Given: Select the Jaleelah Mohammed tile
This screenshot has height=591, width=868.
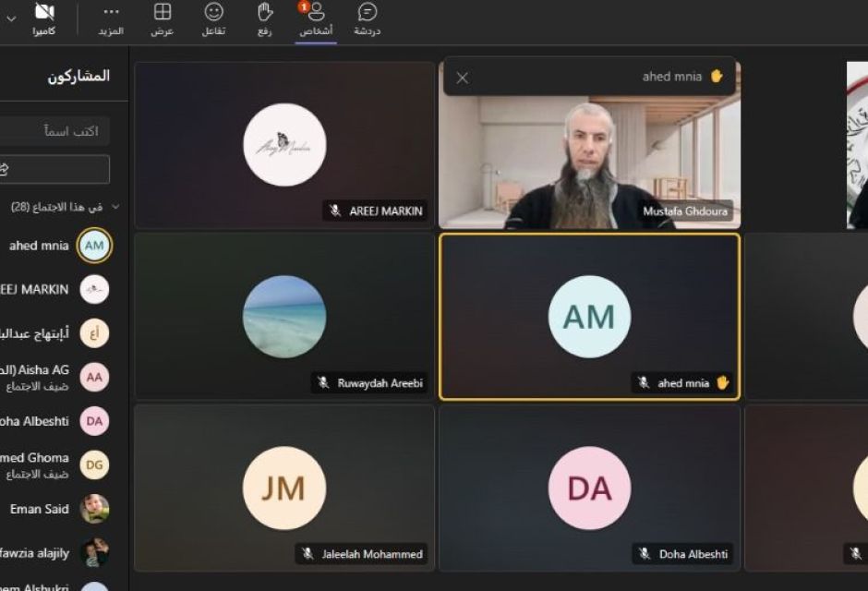Looking at the screenshot, I should pos(284,488).
